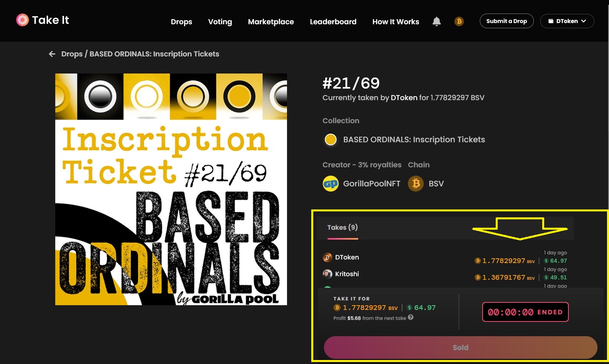Click the wallet icon in DToken button
Image resolution: width=609 pixels, height=364 pixels.
551,21
